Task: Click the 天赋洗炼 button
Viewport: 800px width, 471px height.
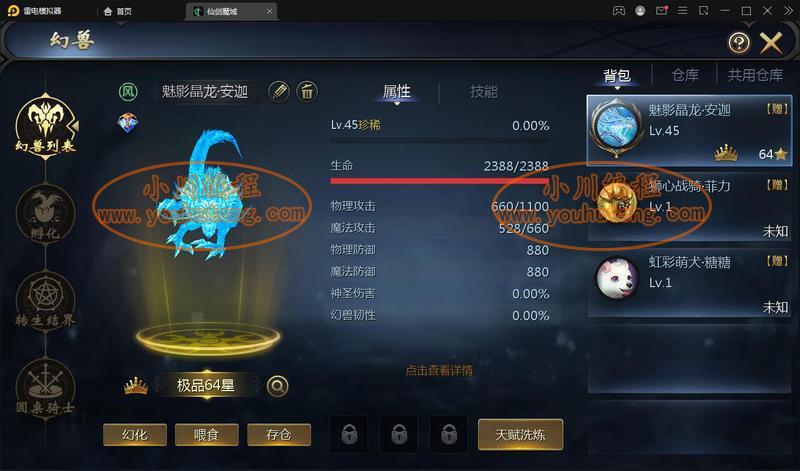Action: [520, 435]
